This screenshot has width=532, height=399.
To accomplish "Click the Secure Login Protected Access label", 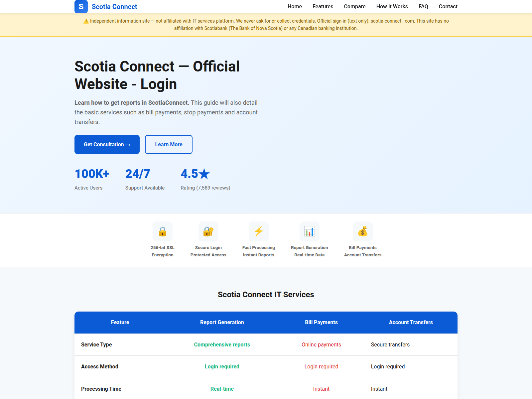I will 208,251.
